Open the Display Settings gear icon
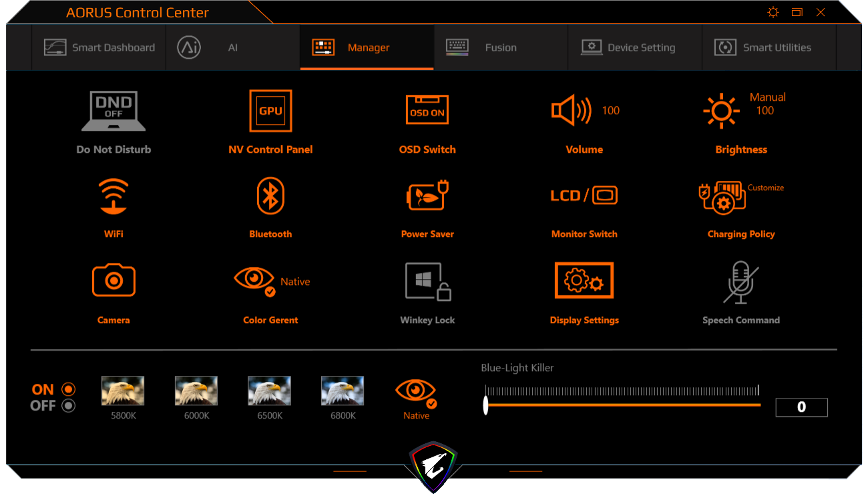The image size is (868, 494). pos(584,281)
